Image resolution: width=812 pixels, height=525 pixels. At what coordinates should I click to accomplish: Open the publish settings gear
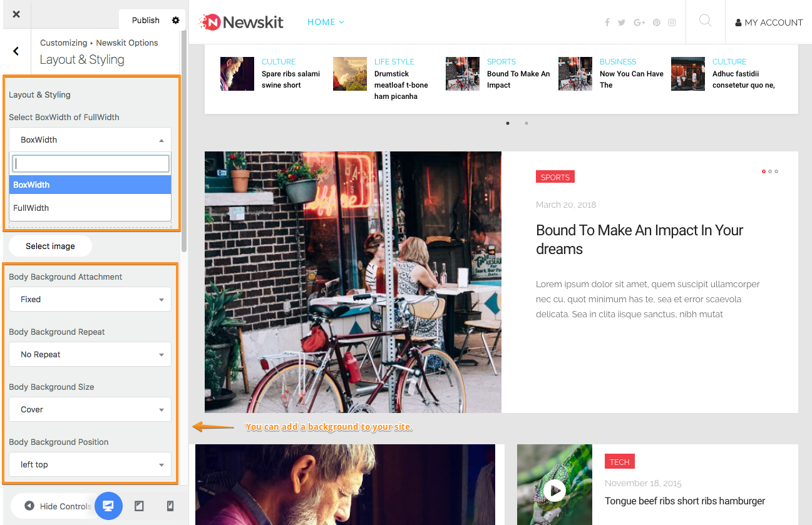tap(176, 20)
